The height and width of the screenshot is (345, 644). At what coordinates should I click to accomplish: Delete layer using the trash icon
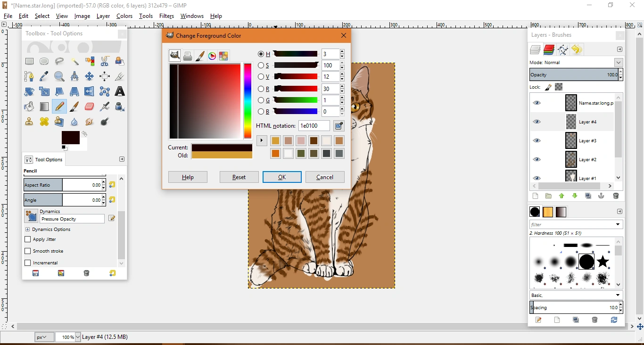[616, 196]
